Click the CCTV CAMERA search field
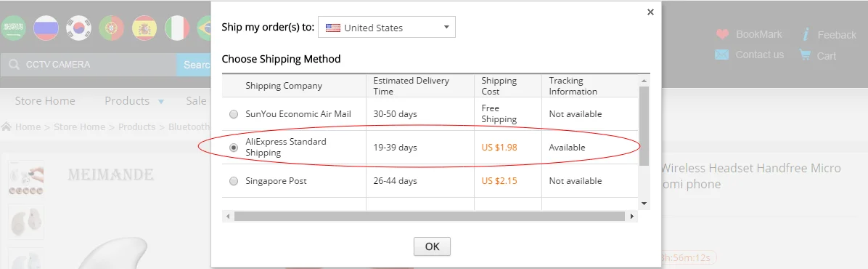 [x=89, y=65]
